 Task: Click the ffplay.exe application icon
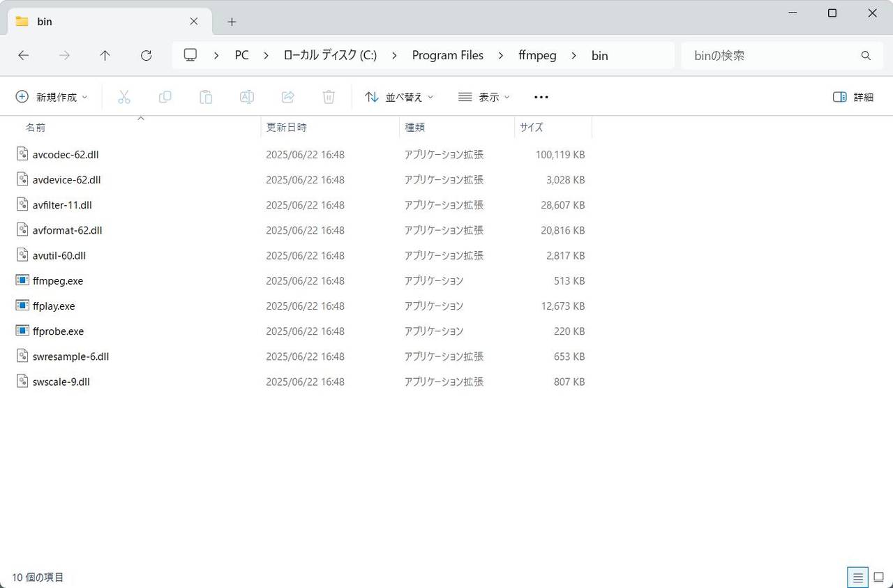click(x=22, y=306)
